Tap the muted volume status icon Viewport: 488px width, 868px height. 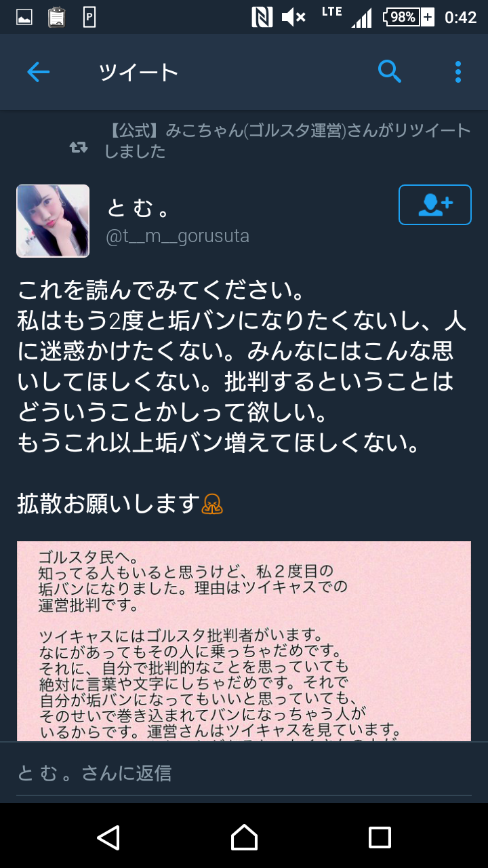(293, 17)
